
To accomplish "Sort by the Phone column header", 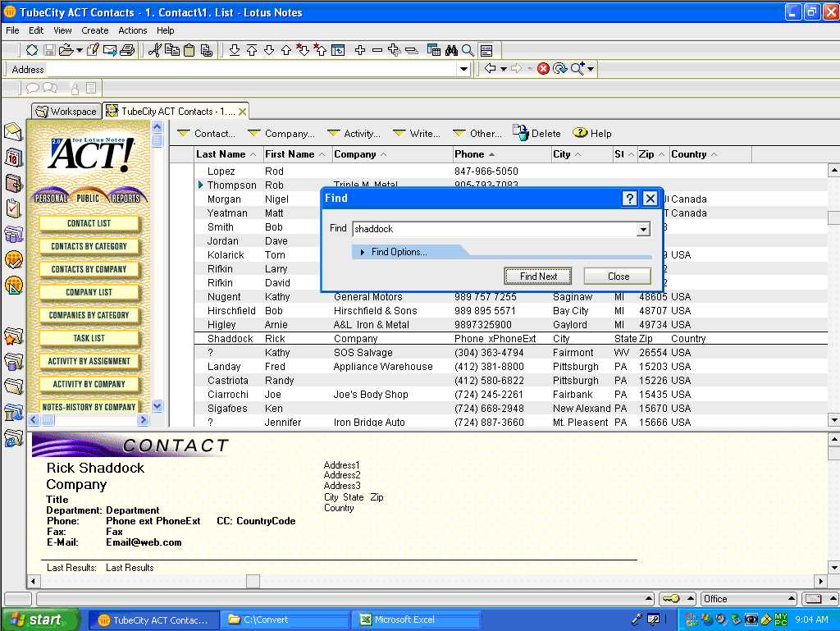I will tap(501, 154).
